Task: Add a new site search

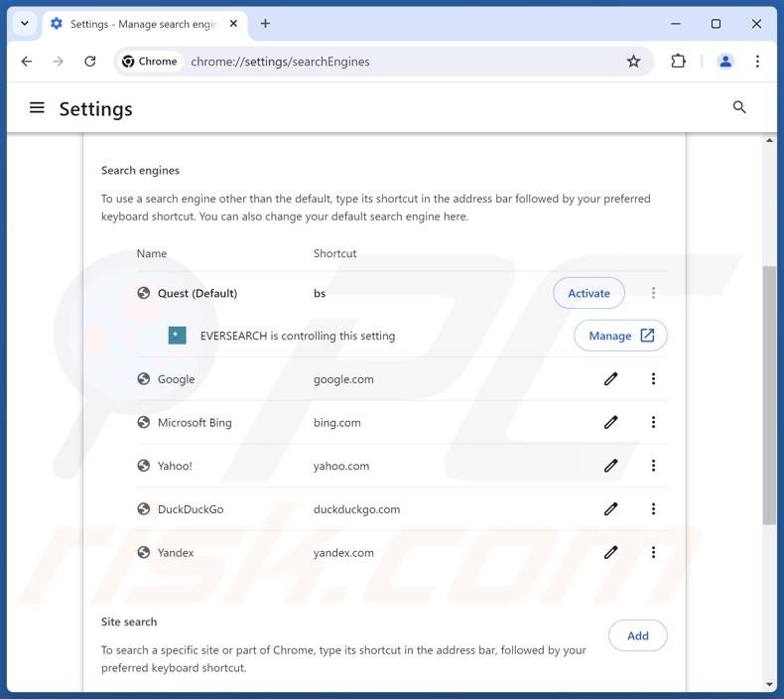Action: click(x=637, y=635)
